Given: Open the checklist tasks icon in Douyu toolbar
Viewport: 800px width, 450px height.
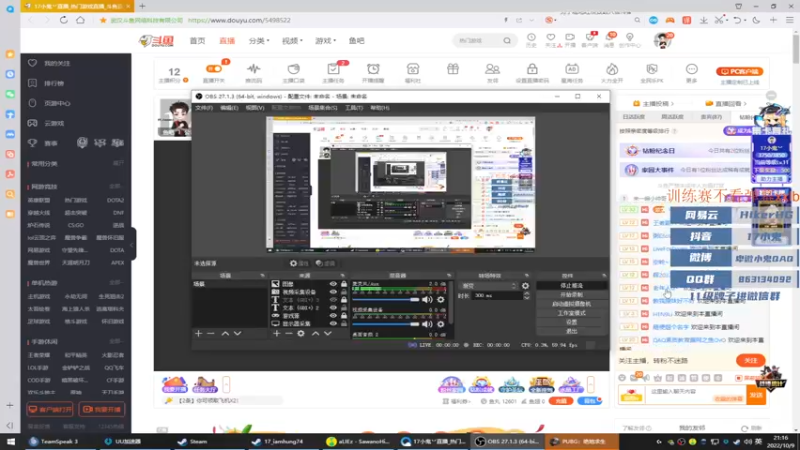Looking at the screenshot, I should pyautogui.click(x=333, y=69).
